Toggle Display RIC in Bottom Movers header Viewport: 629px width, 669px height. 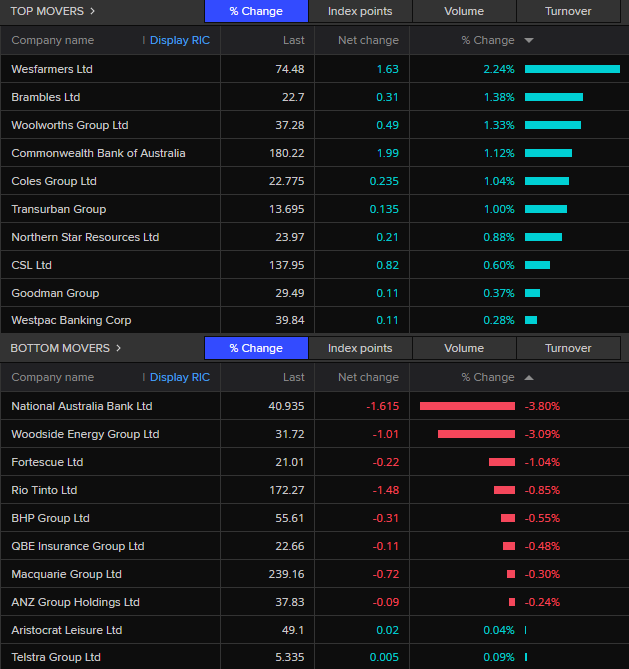[180, 377]
